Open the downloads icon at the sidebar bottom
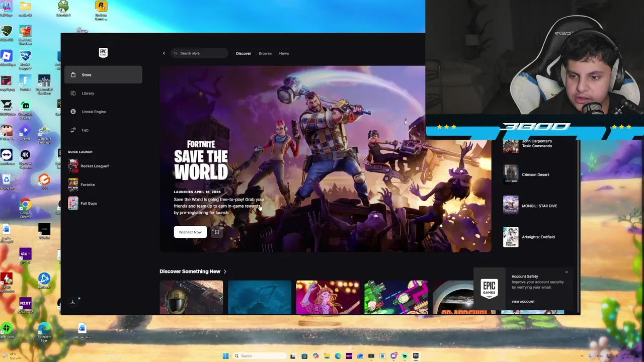This screenshot has height=362, width=644. point(72,302)
